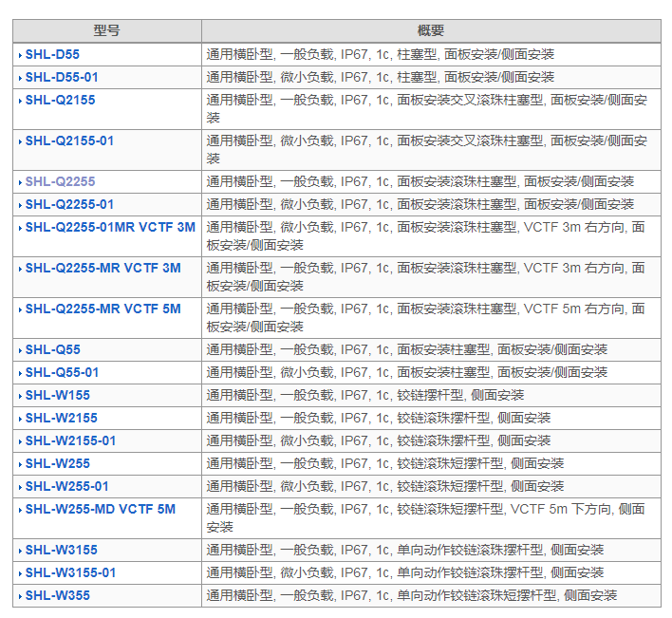The image size is (672, 618).
Task: Open SHL-Q2255-01MR VCTF 3M link
Action: tap(110, 227)
